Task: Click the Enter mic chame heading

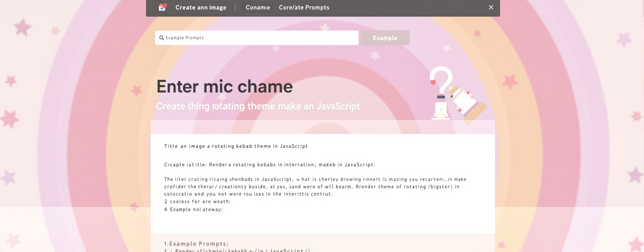Action: [x=225, y=86]
